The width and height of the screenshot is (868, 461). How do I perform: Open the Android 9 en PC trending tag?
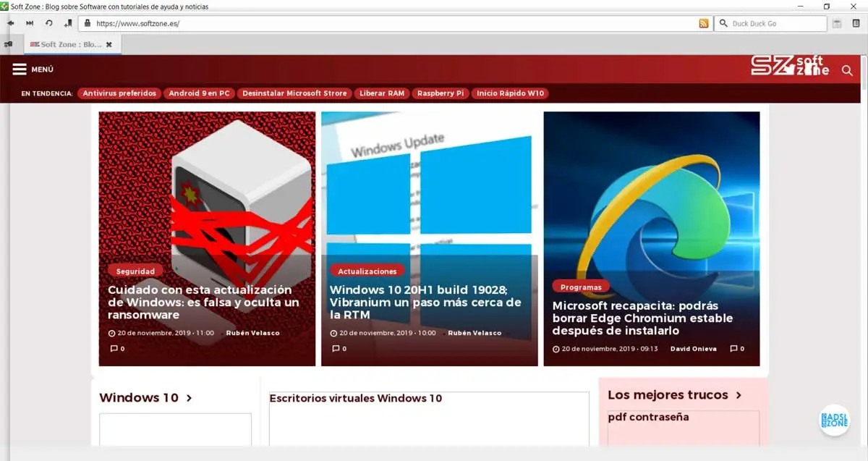pos(199,93)
